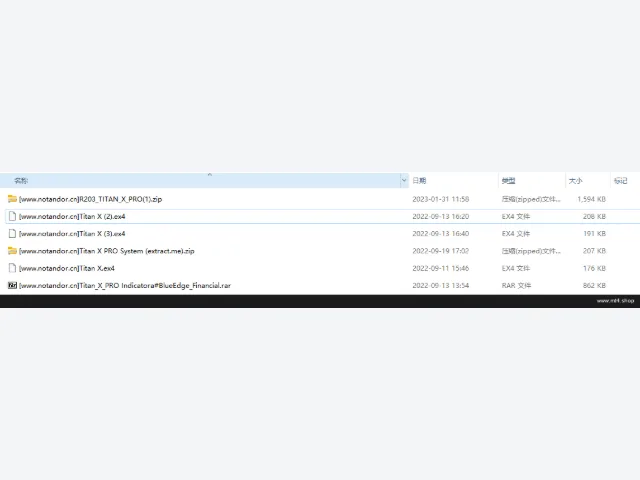640x480 pixels.
Task: Click the 191 KB size value
Action: (594, 233)
